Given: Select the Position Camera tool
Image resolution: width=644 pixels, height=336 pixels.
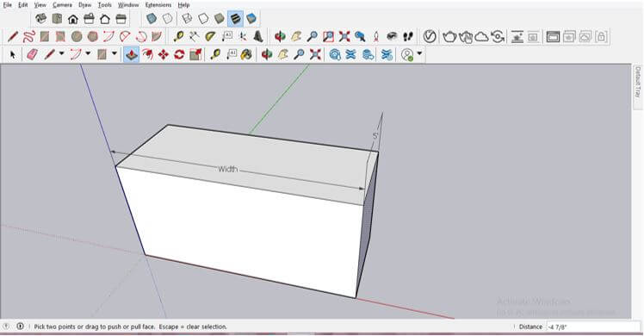Looking at the screenshot, I should [x=376, y=36].
